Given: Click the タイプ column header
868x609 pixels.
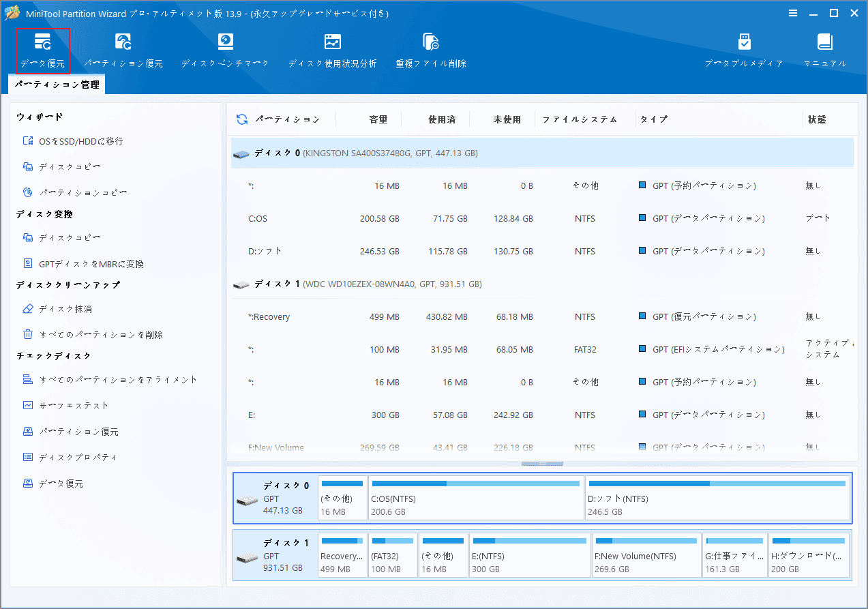Looking at the screenshot, I should tap(654, 119).
